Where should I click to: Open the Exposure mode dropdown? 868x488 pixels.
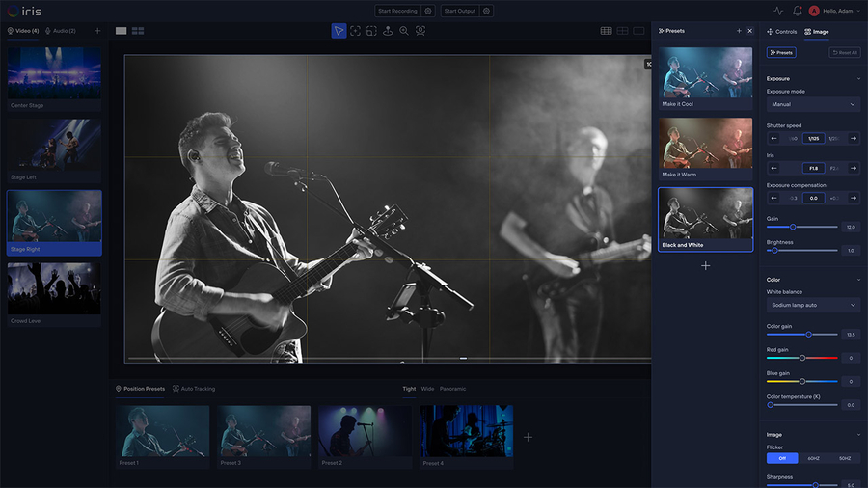813,104
